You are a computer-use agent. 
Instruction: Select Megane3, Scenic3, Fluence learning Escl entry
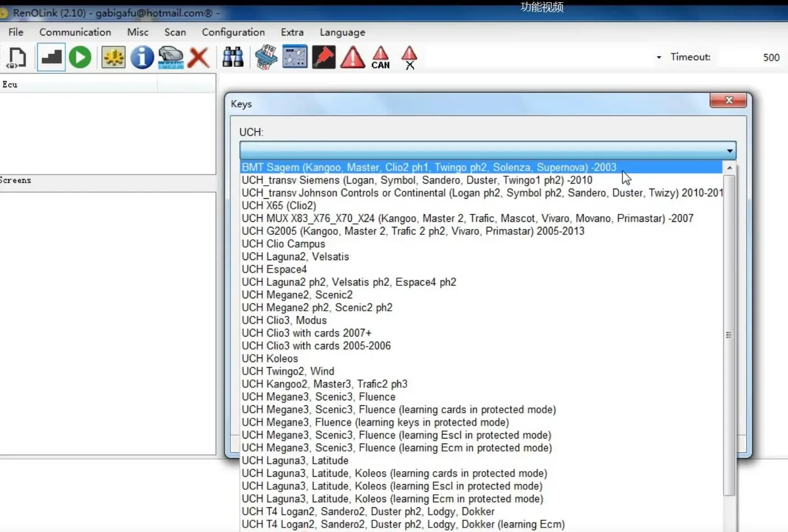click(481, 435)
